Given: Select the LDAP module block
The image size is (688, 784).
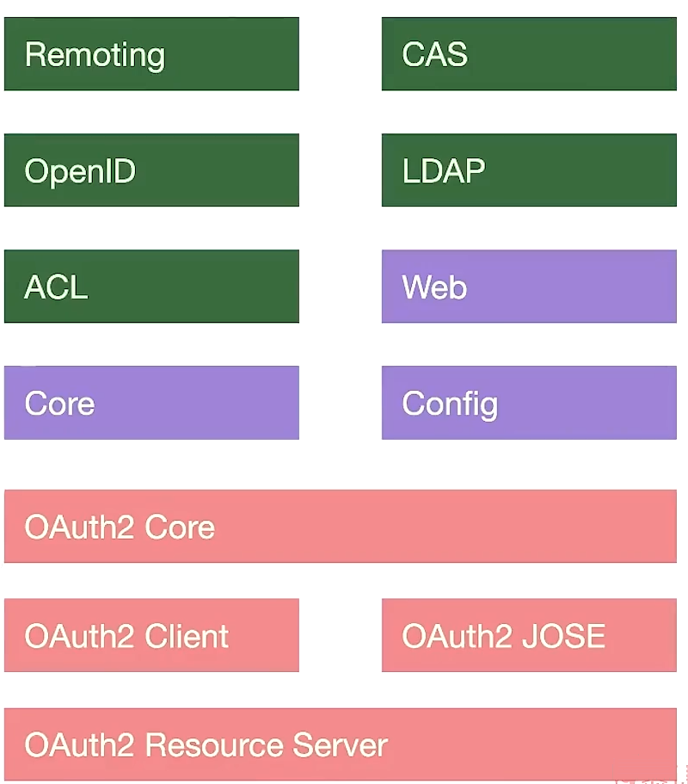Looking at the screenshot, I should (529, 170).
